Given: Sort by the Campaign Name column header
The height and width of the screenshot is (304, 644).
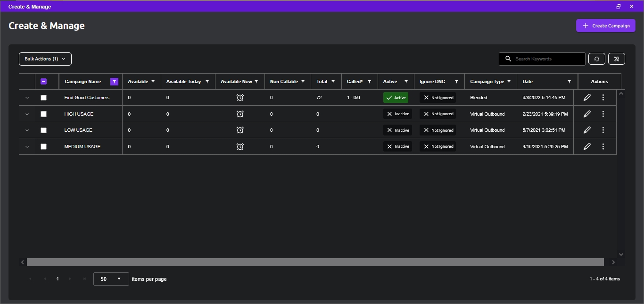Looking at the screenshot, I should pos(83,82).
